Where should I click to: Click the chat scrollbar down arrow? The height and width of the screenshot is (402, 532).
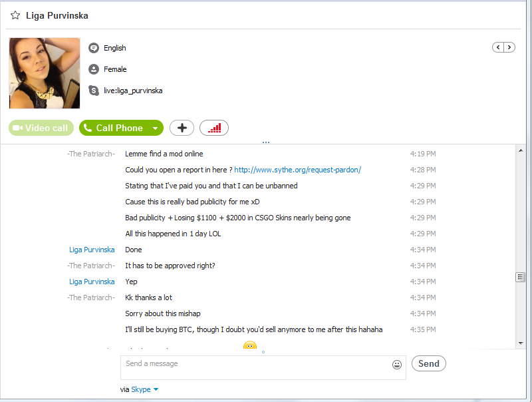tap(521, 343)
